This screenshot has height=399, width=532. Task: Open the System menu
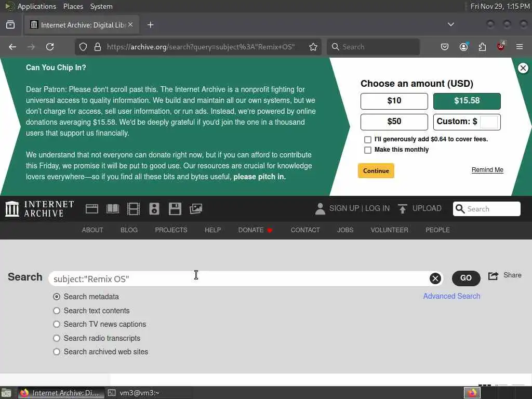101,6
